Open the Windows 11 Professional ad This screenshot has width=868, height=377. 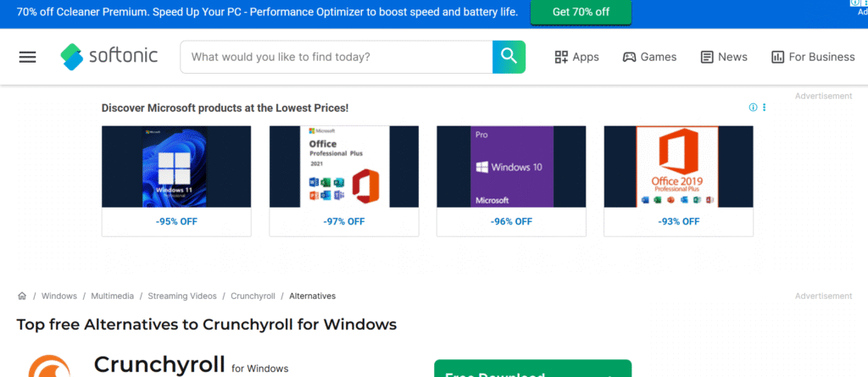pos(176,167)
